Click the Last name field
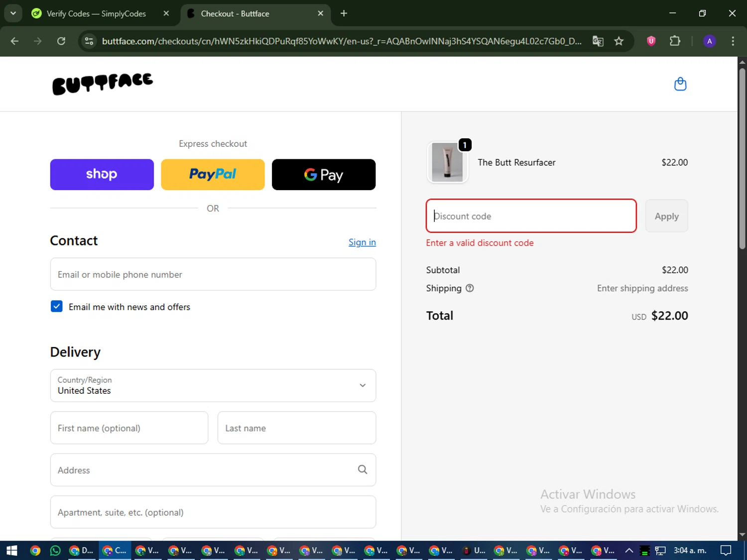 pyautogui.click(x=297, y=428)
